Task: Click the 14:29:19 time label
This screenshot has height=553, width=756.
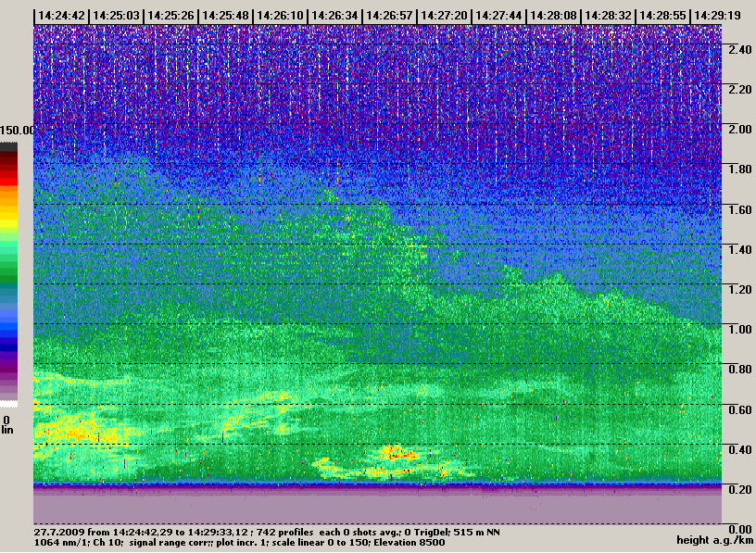Action: click(717, 16)
